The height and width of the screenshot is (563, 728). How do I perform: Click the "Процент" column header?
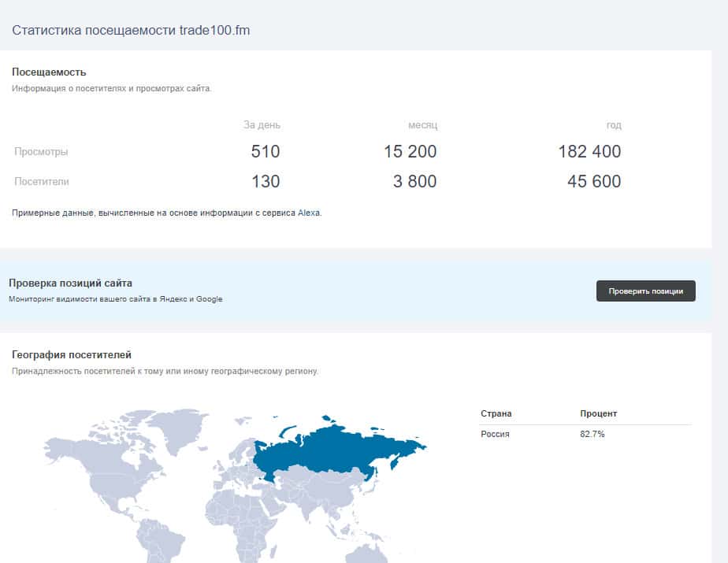(x=598, y=413)
